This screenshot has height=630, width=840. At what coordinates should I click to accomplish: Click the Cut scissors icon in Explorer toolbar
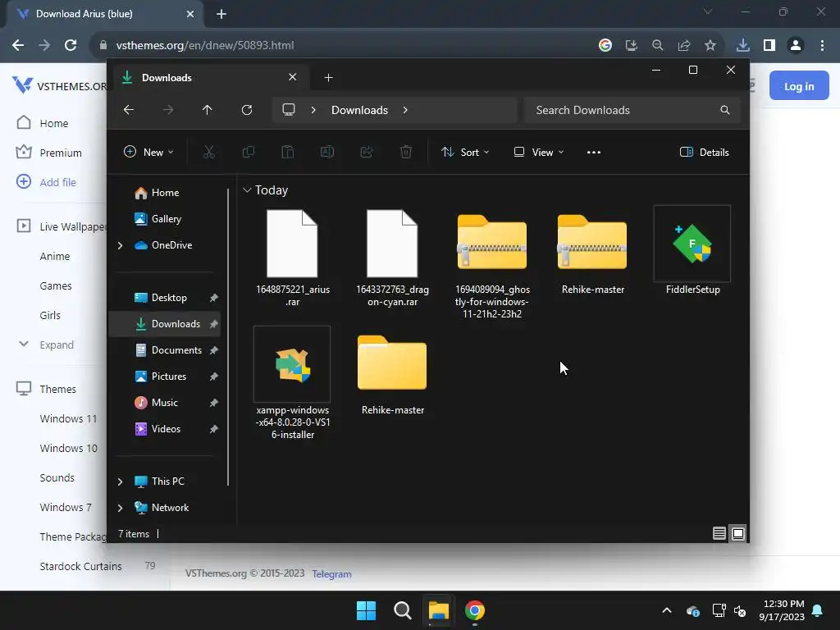pos(209,152)
